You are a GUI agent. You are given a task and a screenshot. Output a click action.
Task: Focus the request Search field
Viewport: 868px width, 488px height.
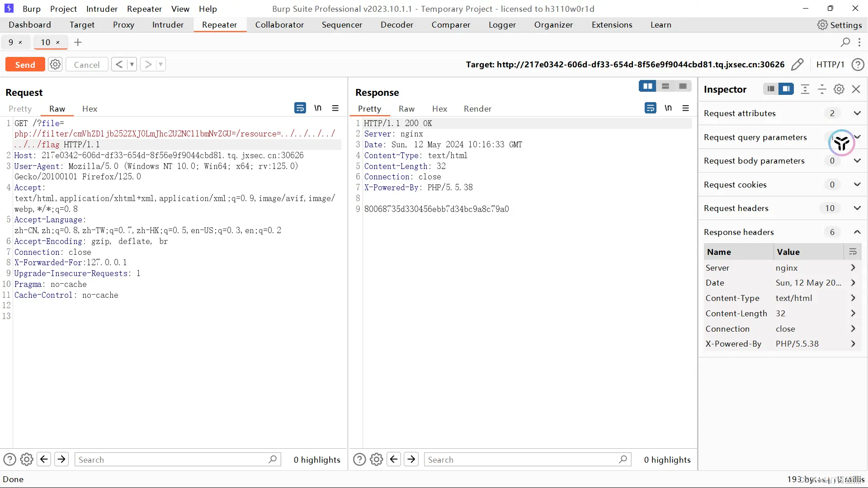(178, 460)
